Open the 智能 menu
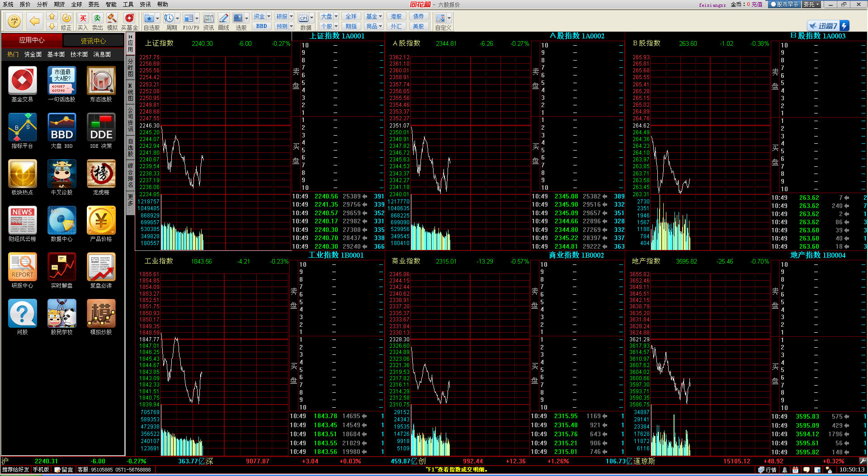The height and width of the screenshot is (476, 868). coord(111,4)
